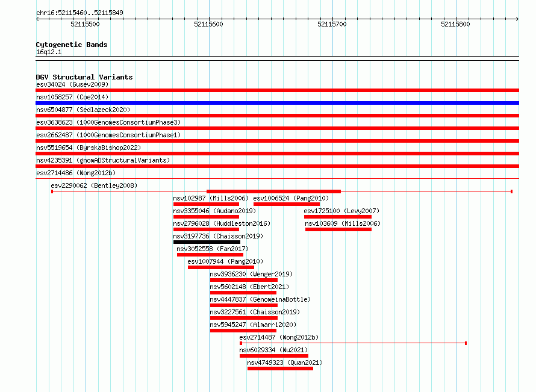Click the Cytogenetic Bands track title
The image size is (536, 392).
click(72, 45)
